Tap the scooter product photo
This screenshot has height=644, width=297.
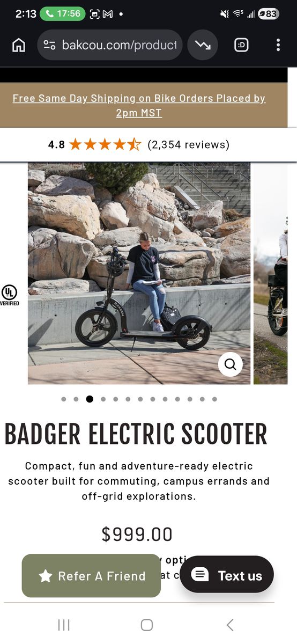(x=139, y=274)
